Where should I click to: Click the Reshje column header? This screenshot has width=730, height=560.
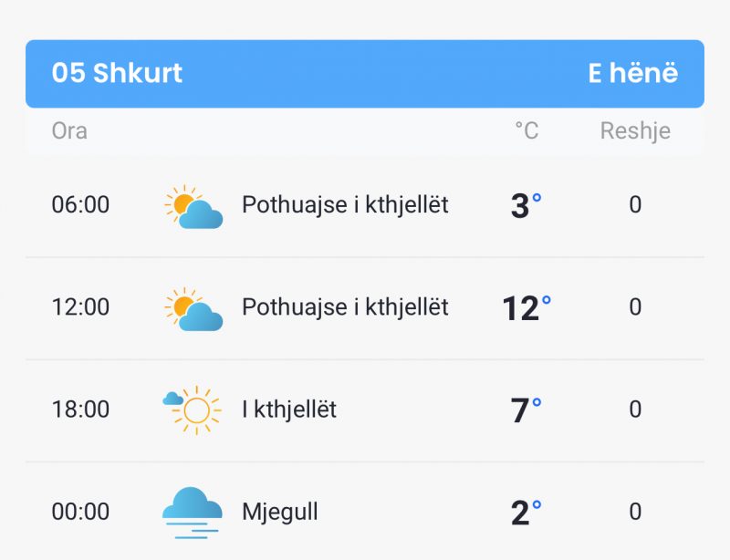(635, 130)
